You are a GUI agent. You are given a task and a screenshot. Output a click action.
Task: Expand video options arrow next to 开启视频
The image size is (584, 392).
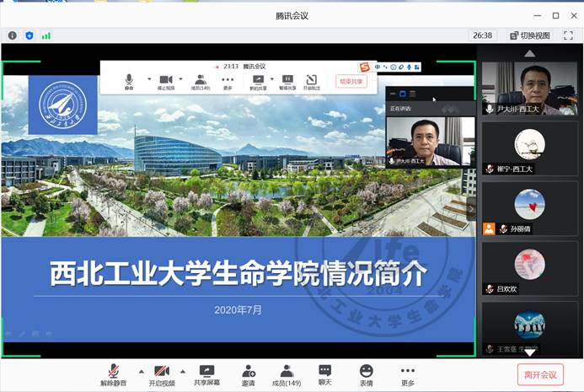point(184,371)
